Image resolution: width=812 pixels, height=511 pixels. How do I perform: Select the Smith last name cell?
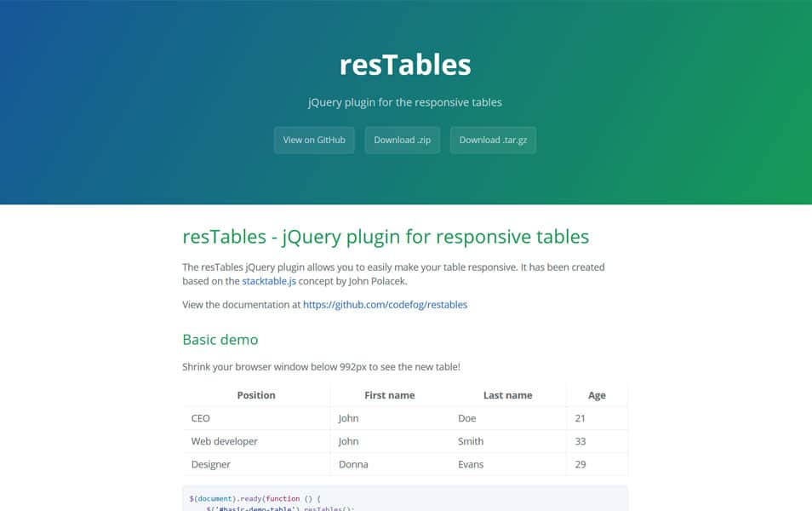point(471,441)
